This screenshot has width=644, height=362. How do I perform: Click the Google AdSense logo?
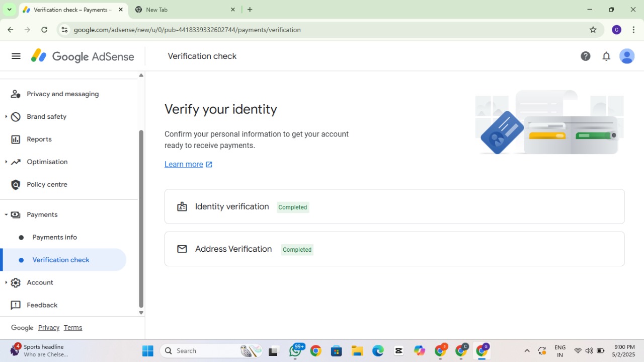click(x=83, y=56)
